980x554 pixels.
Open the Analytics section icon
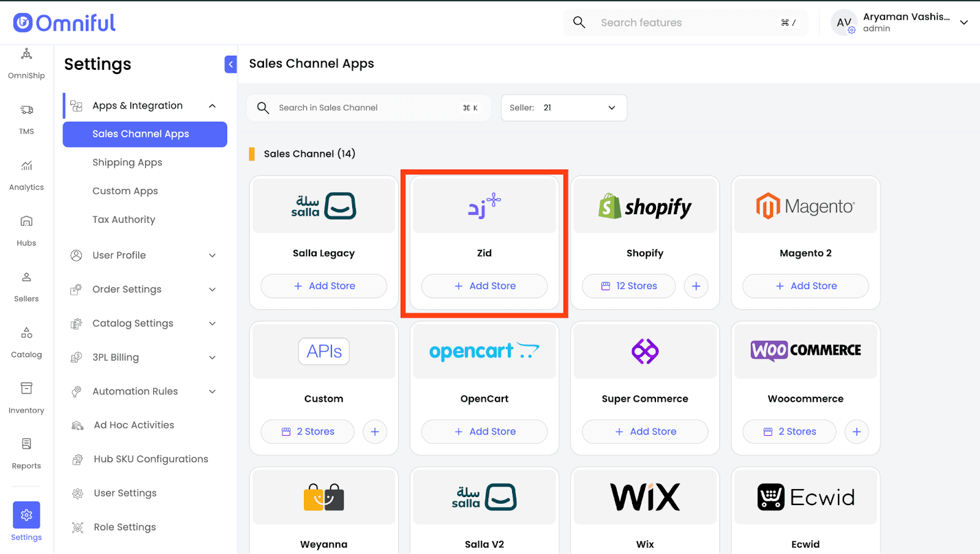26,167
